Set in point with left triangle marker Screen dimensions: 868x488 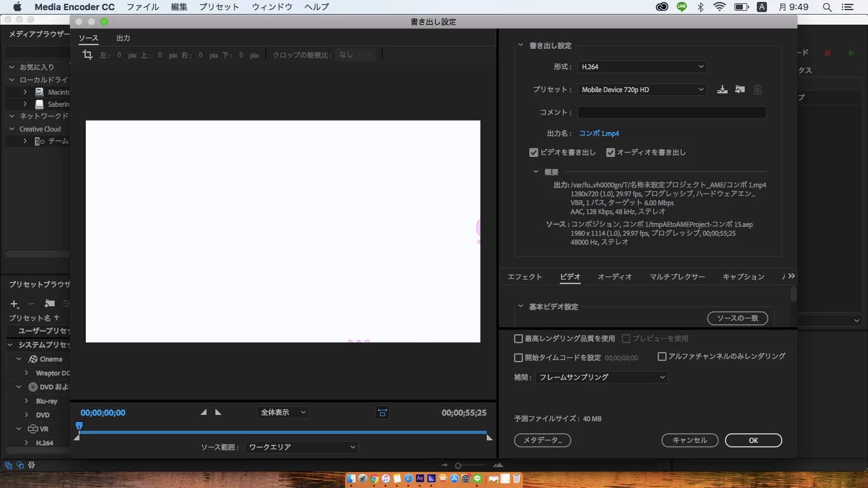(203, 412)
